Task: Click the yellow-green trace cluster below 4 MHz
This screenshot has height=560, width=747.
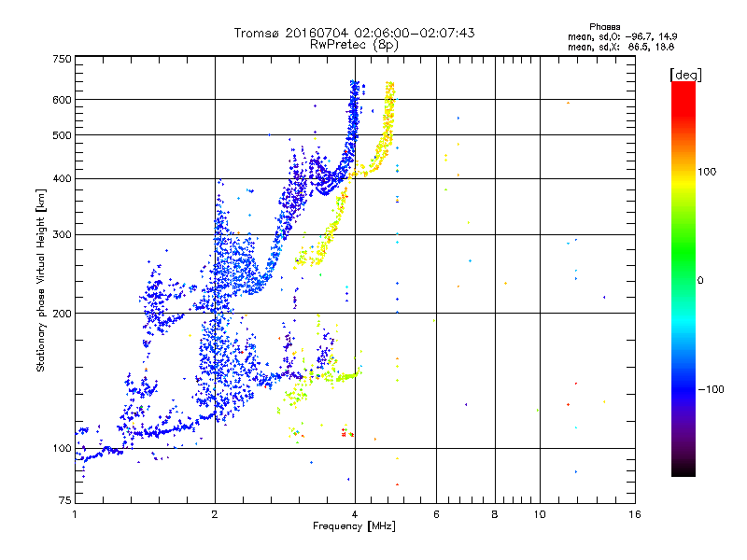Action: tap(346, 376)
